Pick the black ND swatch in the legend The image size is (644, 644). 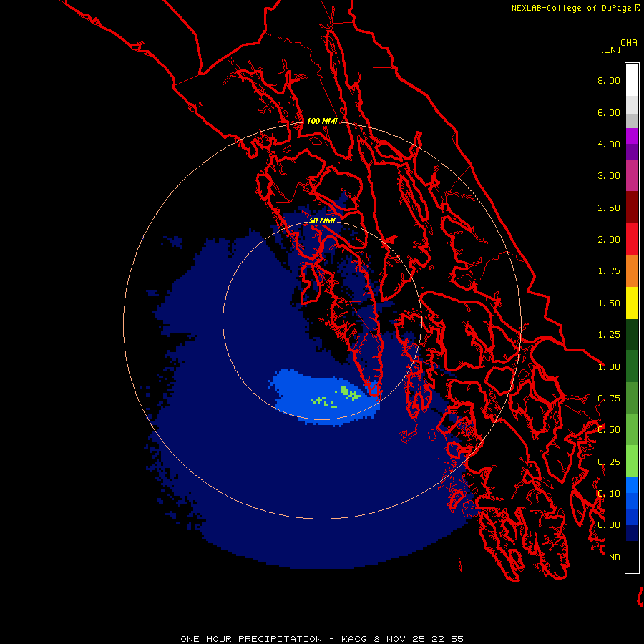(632, 557)
